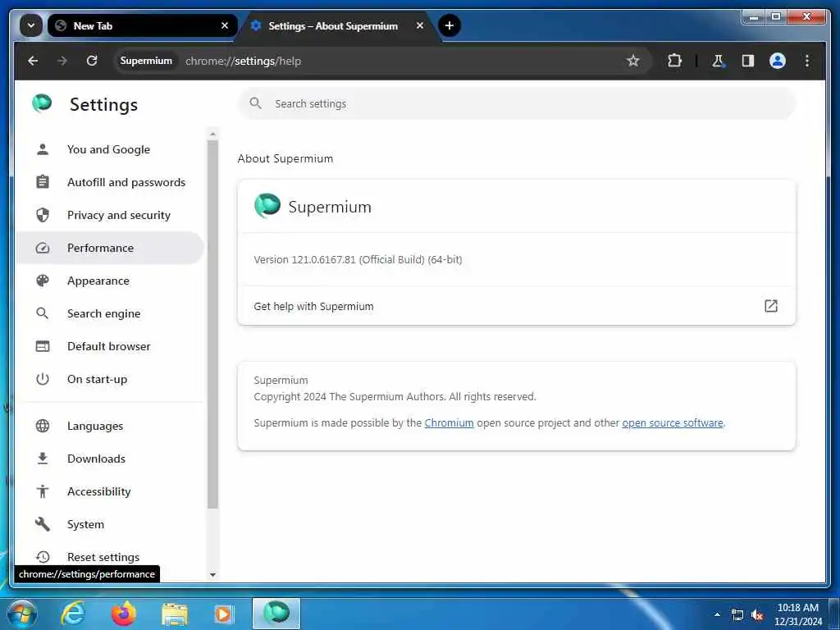The width and height of the screenshot is (840, 630).
Task: Open Search engine settings
Action: 109,313
